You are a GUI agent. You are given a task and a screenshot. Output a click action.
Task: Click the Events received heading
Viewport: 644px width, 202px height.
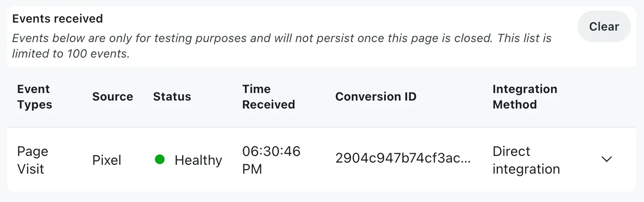pyautogui.click(x=58, y=19)
